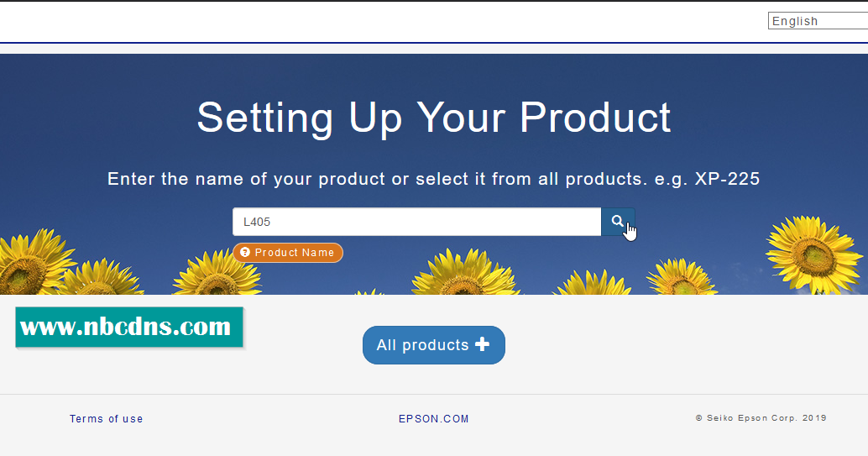
Task: Click the XP-225 example text
Action: [727, 179]
